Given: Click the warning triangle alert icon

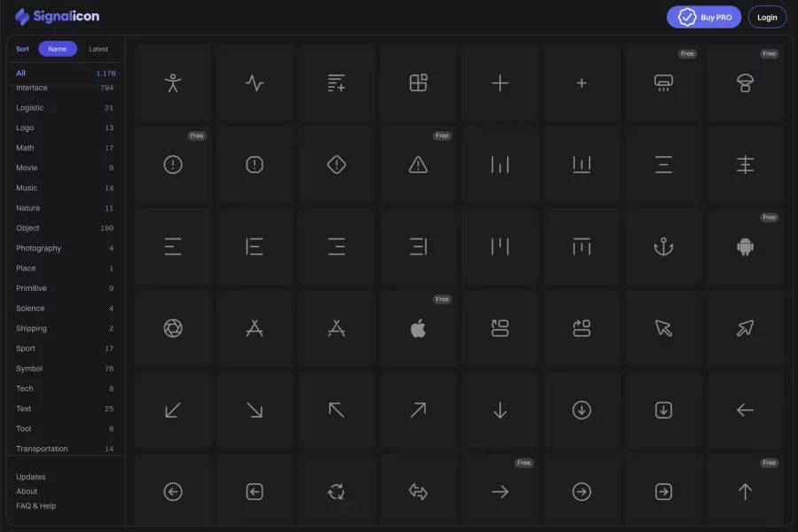Looking at the screenshot, I should pyautogui.click(x=419, y=165).
